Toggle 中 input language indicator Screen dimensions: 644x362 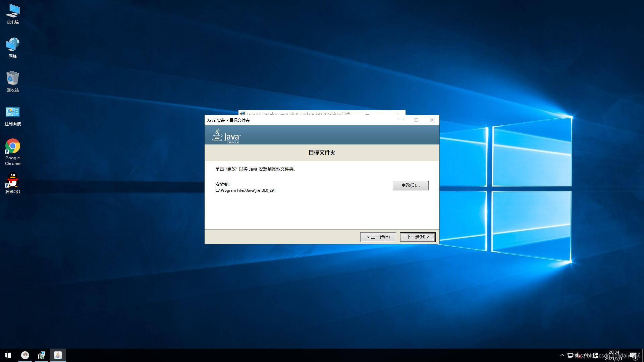pos(586,355)
